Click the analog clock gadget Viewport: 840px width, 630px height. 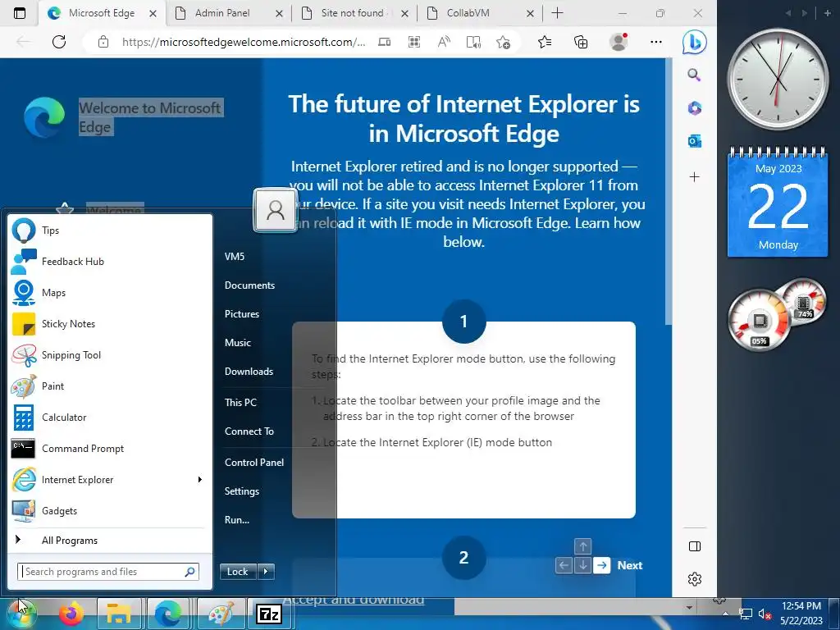click(778, 80)
